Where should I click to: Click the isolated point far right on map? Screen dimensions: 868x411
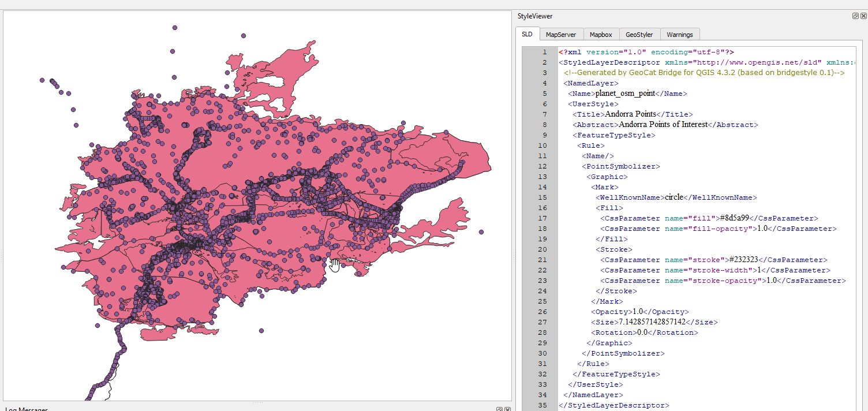click(x=481, y=232)
